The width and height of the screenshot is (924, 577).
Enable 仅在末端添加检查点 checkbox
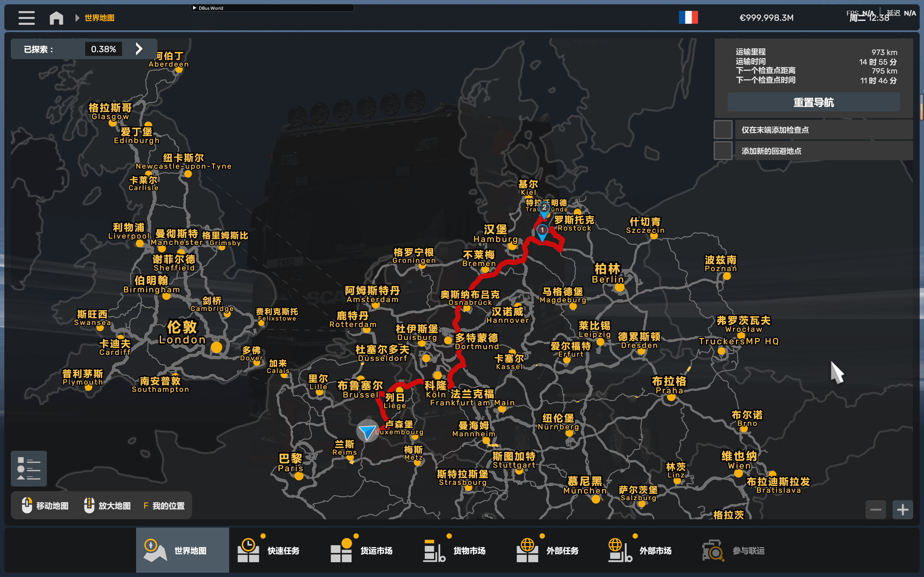[723, 130]
